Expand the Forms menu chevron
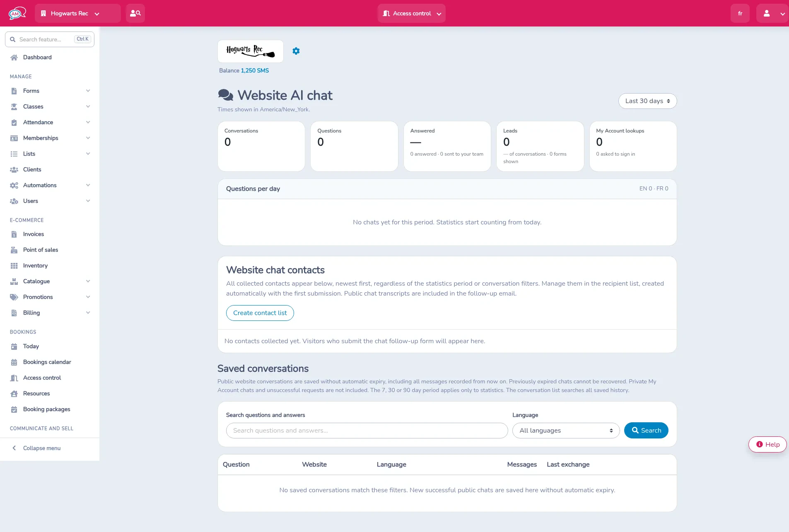This screenshot has width=789, height=532. pyautogui.click(x=88, y=91)
